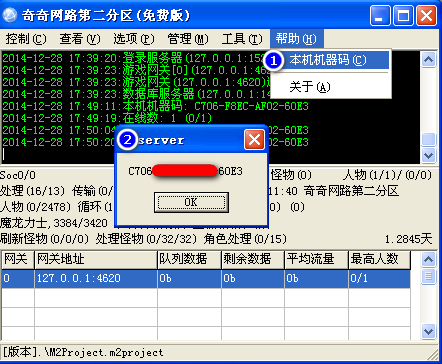Click the 人物(1/1)/(0/0) status text
Image resolution: width=442 pixels, height=364 pixels.
tap(387, 175)
